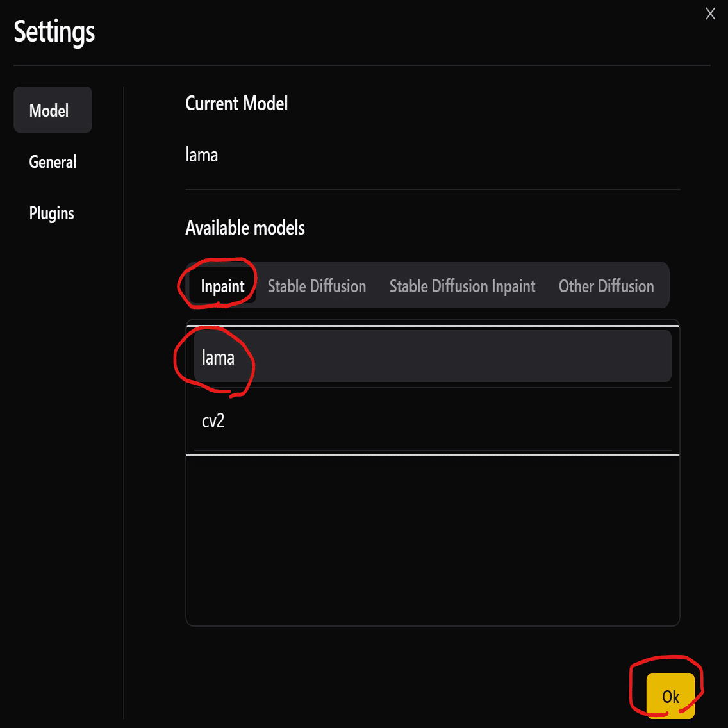Image resolution: width=728 pixels, height=728 pixels.
Task: Click the current model name under Current Model
Action: tap(202, 155)
